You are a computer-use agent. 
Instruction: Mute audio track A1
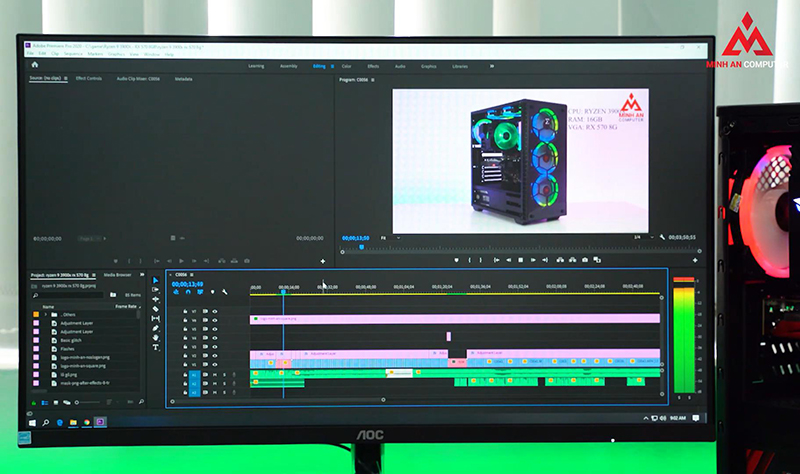215,375
